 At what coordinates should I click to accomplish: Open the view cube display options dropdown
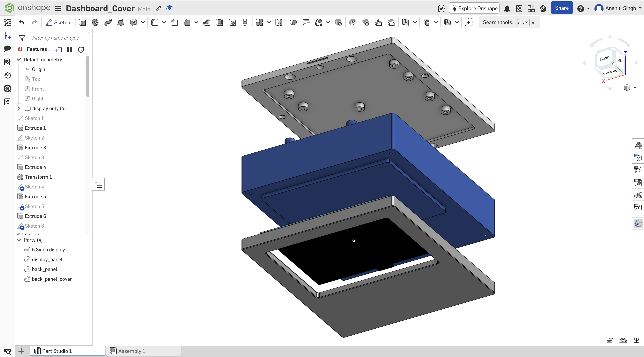635,88
